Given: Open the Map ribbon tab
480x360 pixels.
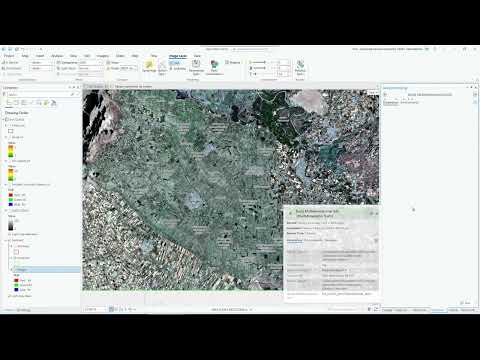Looking at the screenshot, I should [x=25, y=56].
